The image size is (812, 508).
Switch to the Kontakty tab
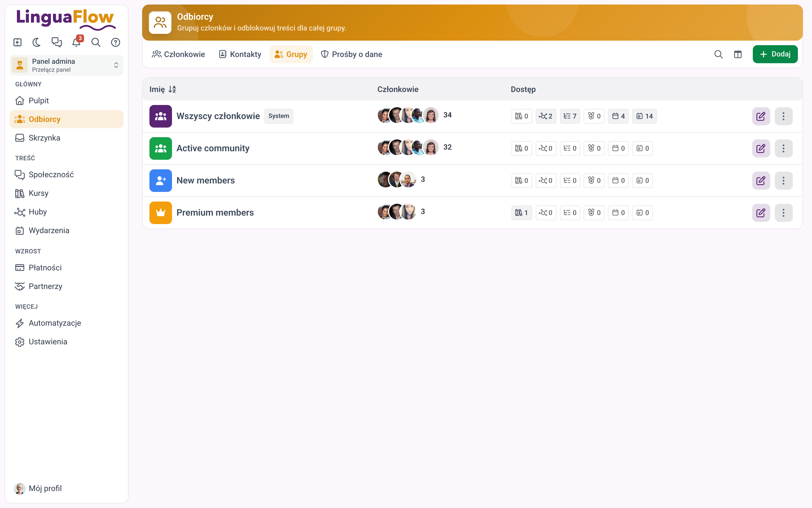[240, 54]
